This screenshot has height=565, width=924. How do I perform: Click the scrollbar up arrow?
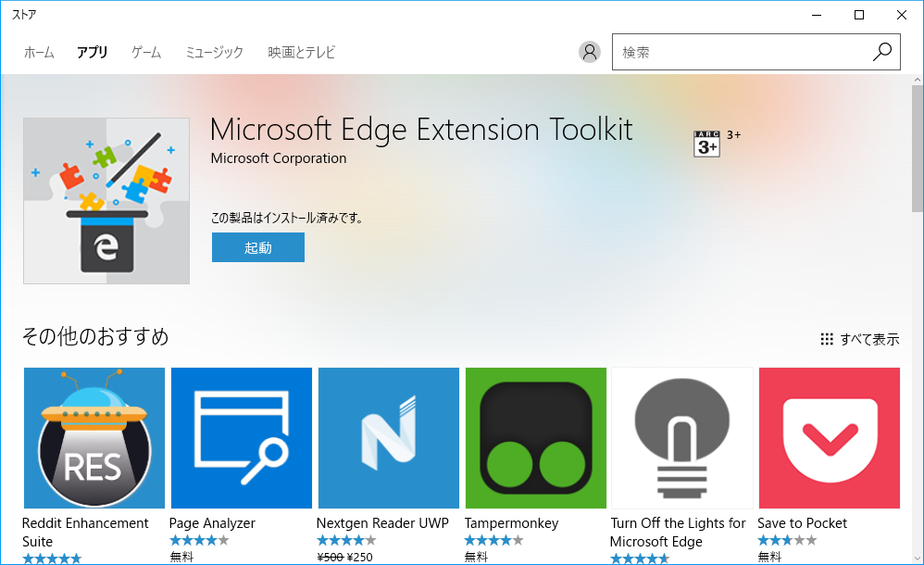coord(918,80)
